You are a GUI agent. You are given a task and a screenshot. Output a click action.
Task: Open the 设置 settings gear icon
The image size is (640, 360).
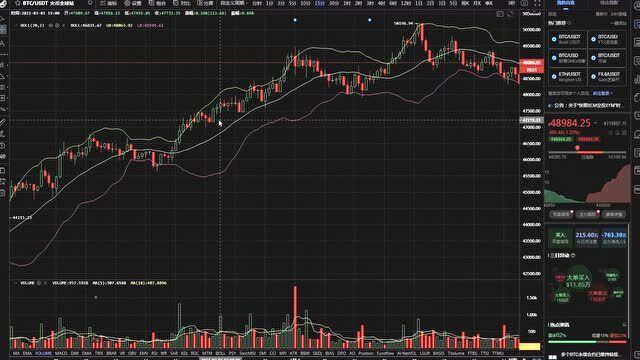click(x=127, y=3)
